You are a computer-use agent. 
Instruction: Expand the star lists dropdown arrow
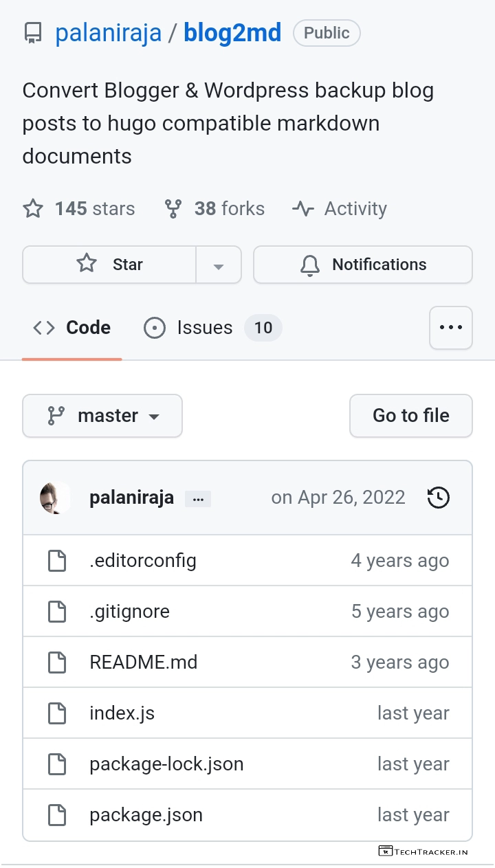(x=219, y=265)
